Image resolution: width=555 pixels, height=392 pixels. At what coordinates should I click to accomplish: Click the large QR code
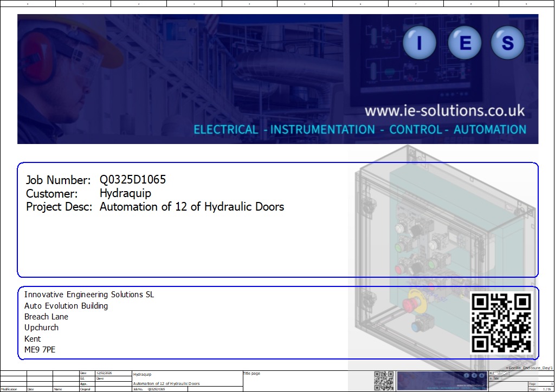tap(501, 323)
